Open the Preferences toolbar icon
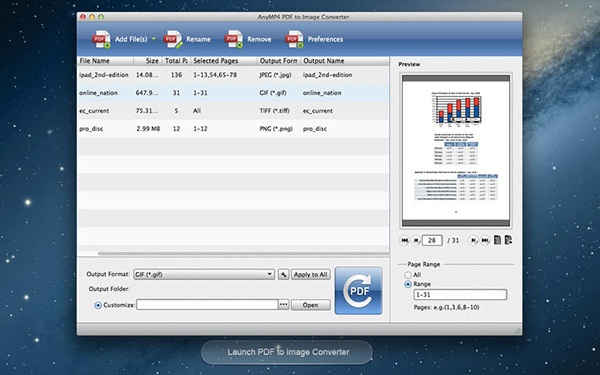600x375 pixels. pyautogui.click(x=294, y=39)
